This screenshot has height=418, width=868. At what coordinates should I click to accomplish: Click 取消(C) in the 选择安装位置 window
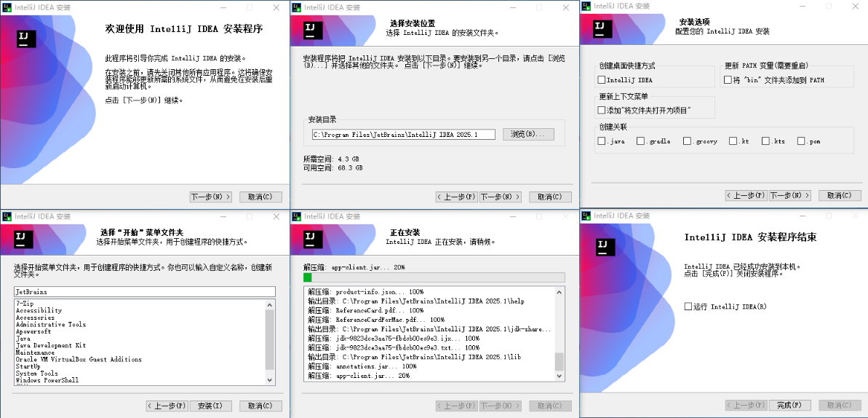(x=550, y=197)
